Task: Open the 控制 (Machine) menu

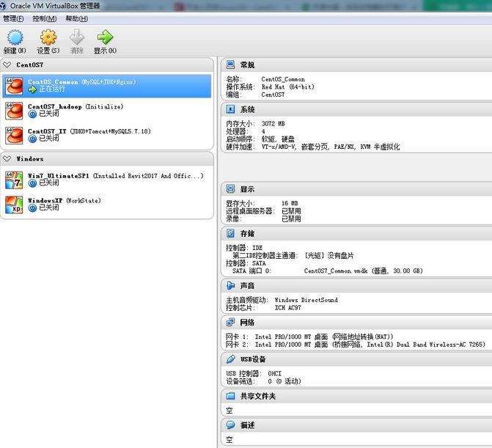Action: coord(44,18)
